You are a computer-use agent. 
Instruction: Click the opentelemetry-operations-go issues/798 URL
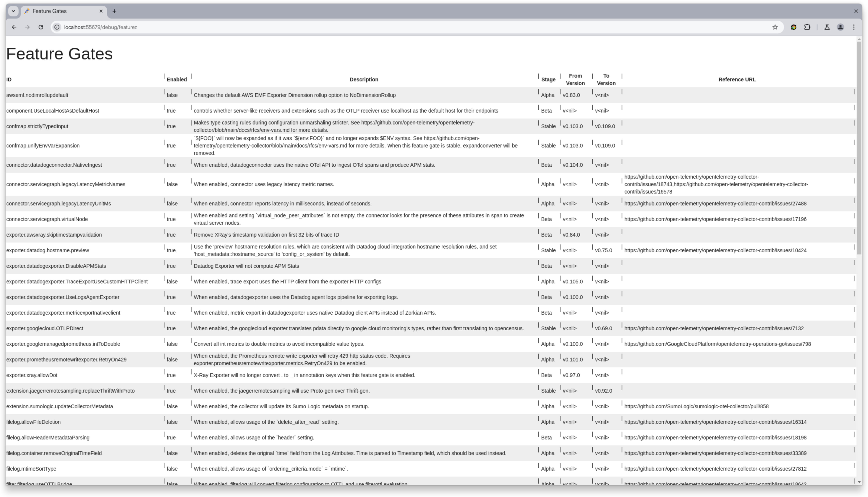[717, 344]
